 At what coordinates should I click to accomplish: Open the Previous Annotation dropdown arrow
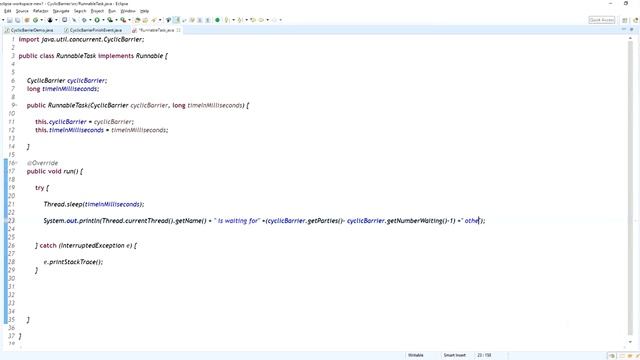tap(246, 20)
